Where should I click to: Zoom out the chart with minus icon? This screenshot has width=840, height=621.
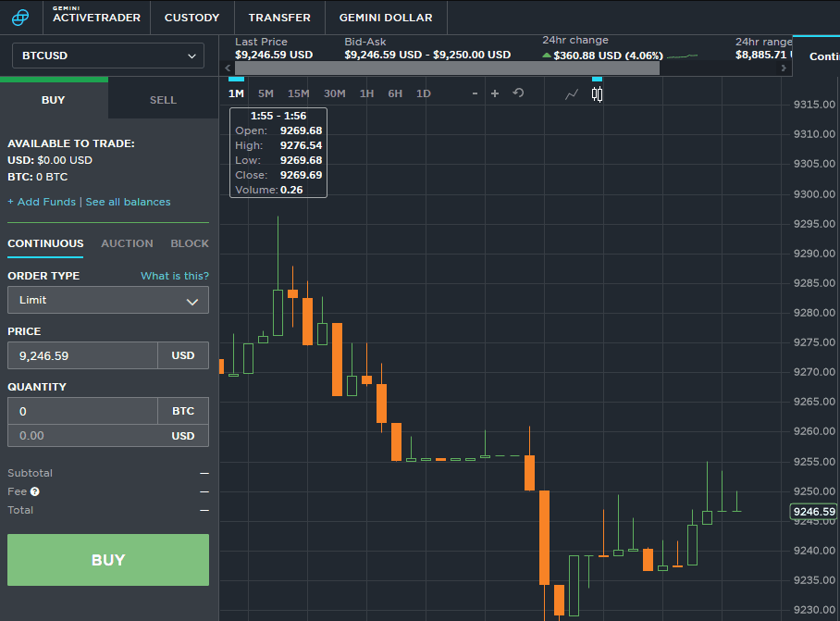pos(475,93)
